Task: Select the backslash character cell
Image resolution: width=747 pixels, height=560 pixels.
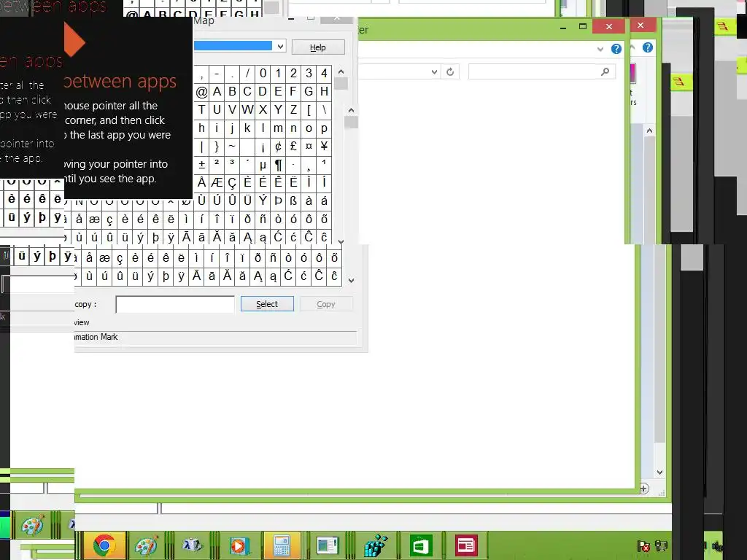Action: tap(324, 109)
